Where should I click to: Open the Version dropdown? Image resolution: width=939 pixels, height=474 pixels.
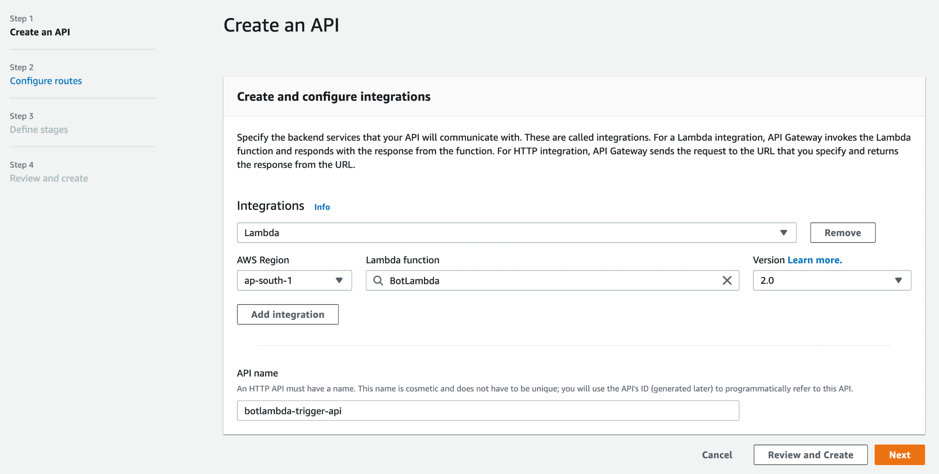coord(830,281)
